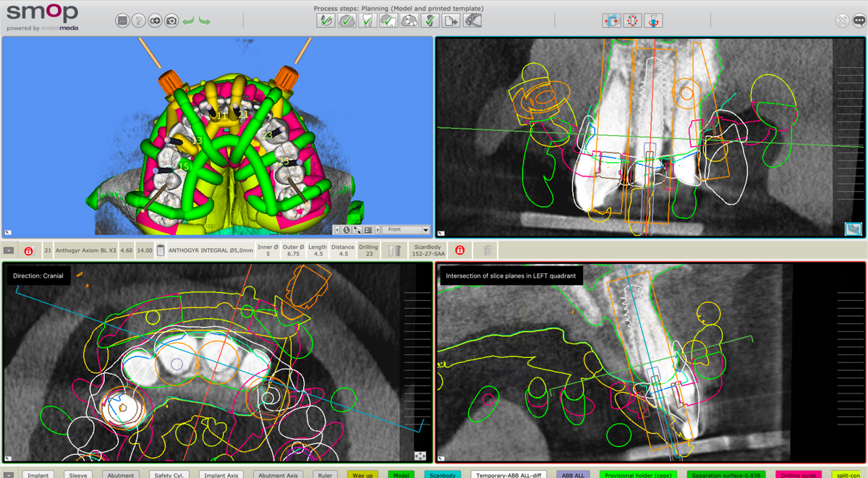Viewport: 868px width, 478px height.
Task: Open the sixth process step checkmark icon
Action: tap(430, 21)
